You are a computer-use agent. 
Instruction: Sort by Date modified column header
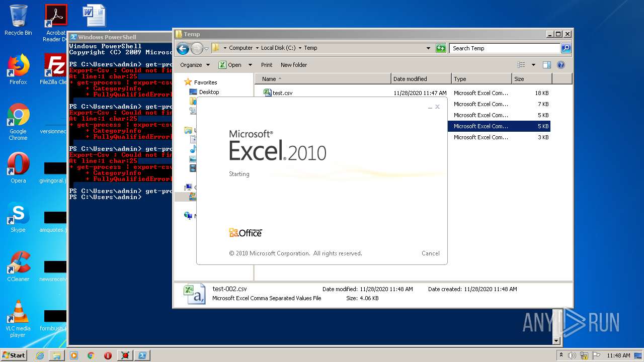421,79
